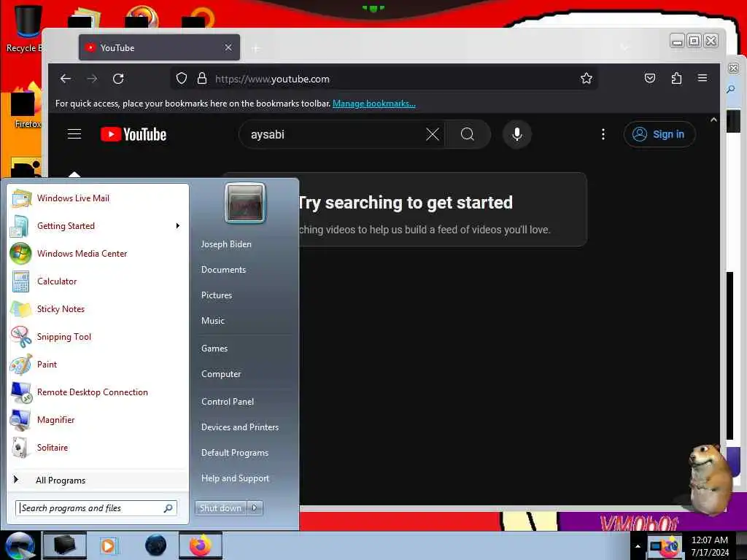Open the Games folder
747x560 pixels.
coord(214,349)
